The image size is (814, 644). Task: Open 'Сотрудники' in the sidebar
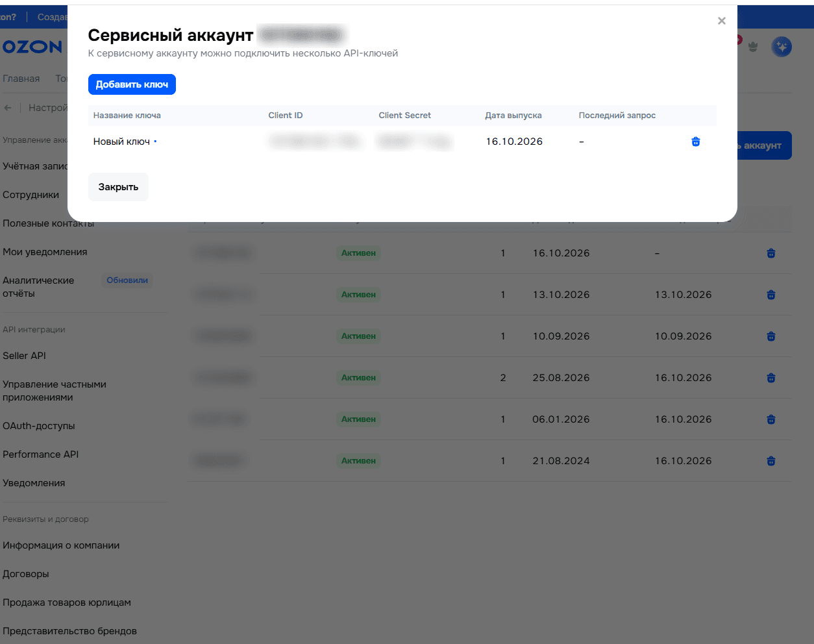(31, 195)
